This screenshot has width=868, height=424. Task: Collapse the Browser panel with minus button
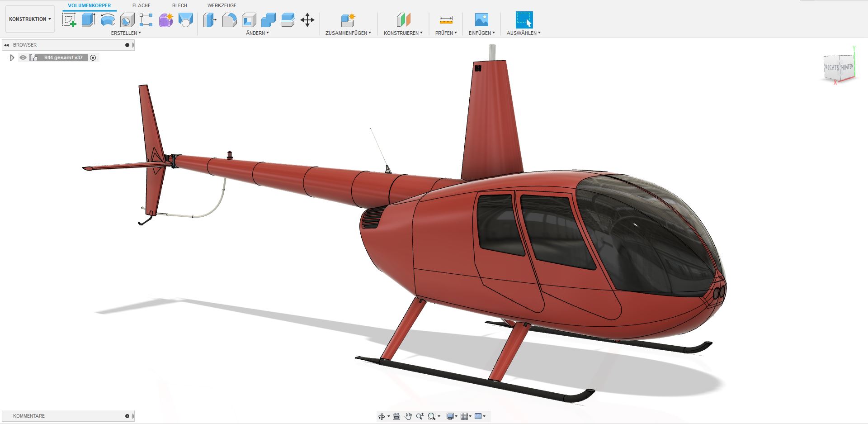click(127, 45)
